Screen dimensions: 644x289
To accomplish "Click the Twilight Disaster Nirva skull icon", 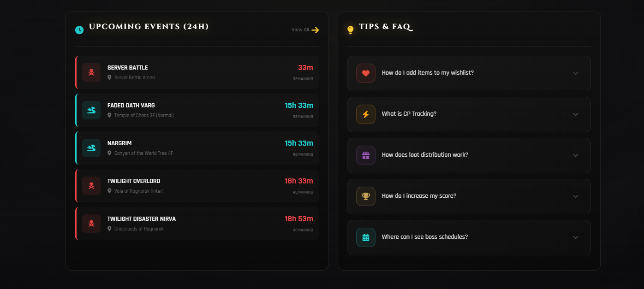I will (91, 224).
